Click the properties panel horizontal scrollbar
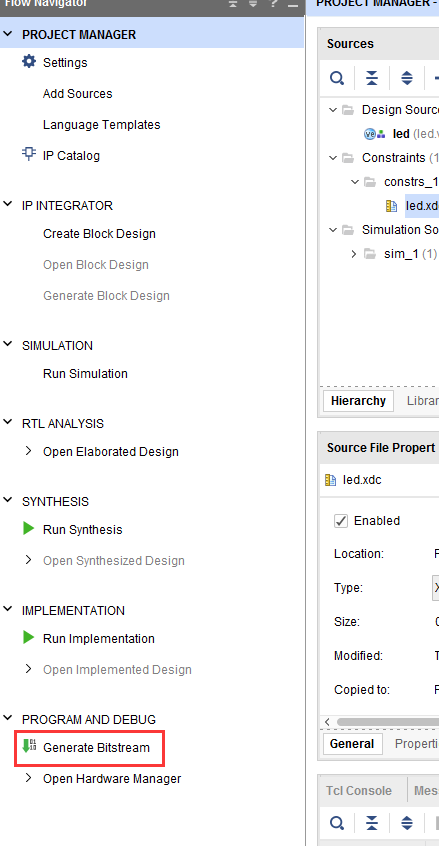 pos(388,722)
